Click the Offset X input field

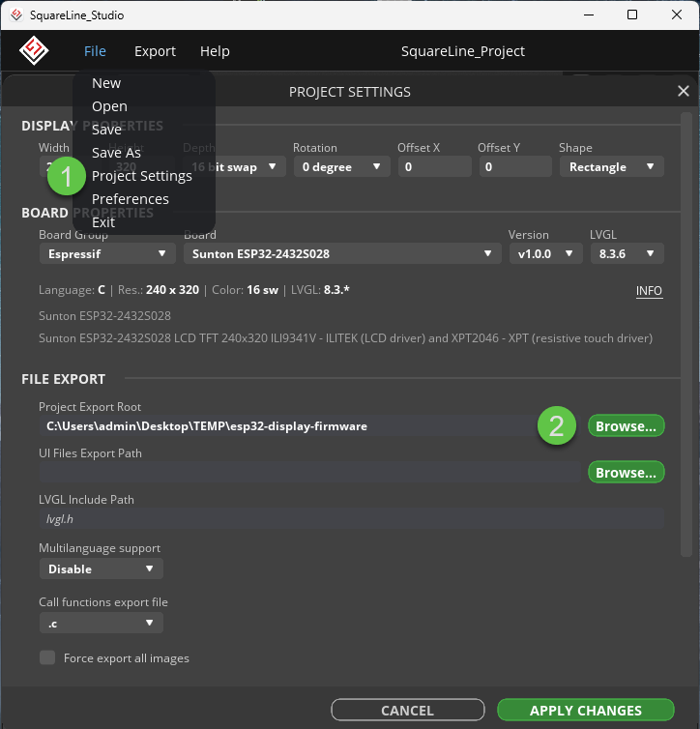pos(434,166)
